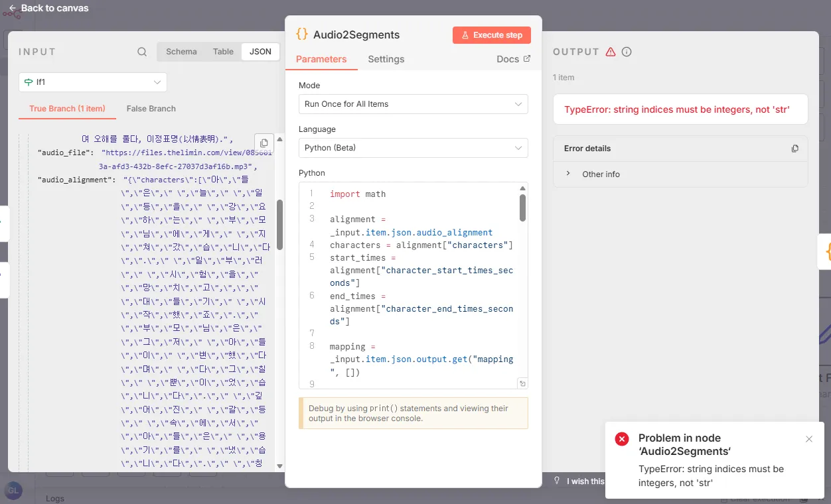
Task: Copy the error details
Action: [x=794, y=149]
